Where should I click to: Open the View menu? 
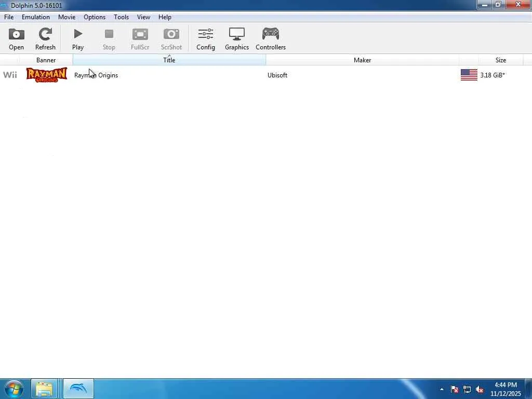tap(143, 17)
